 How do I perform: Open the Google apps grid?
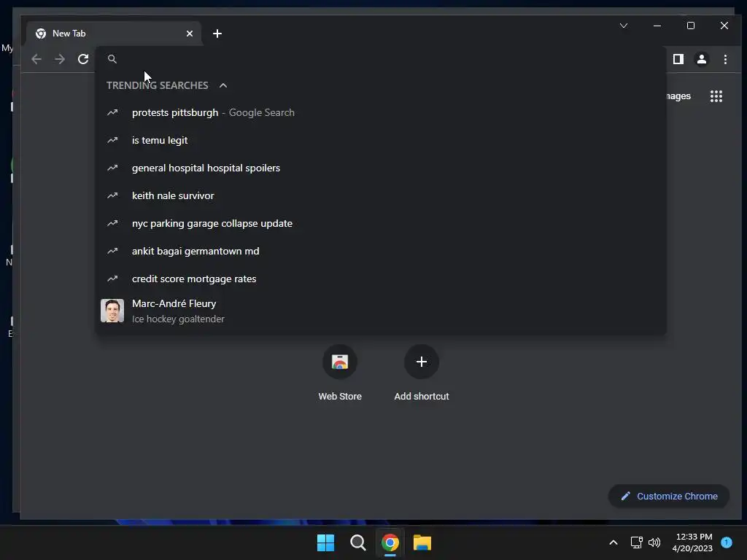click(716, 96)
